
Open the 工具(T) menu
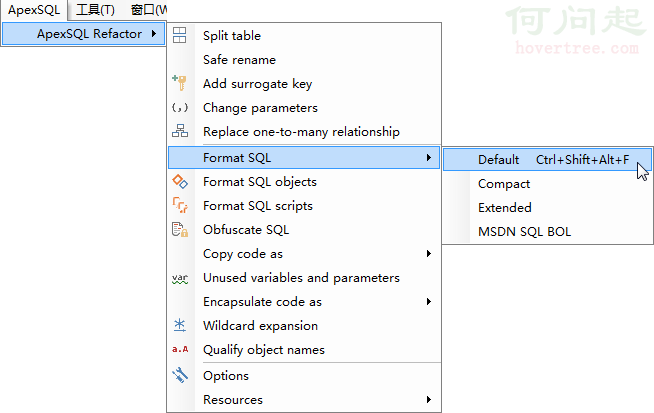point(95,10)
